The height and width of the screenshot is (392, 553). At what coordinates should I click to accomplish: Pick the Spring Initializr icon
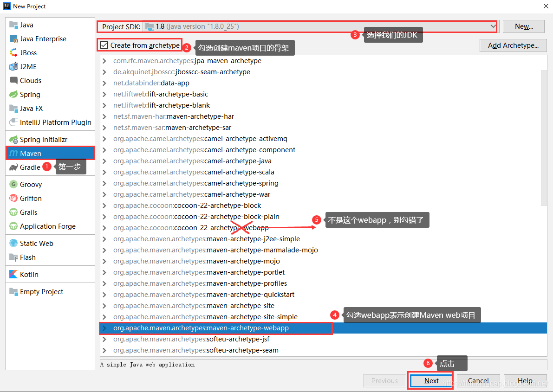[x=13, y=140]
